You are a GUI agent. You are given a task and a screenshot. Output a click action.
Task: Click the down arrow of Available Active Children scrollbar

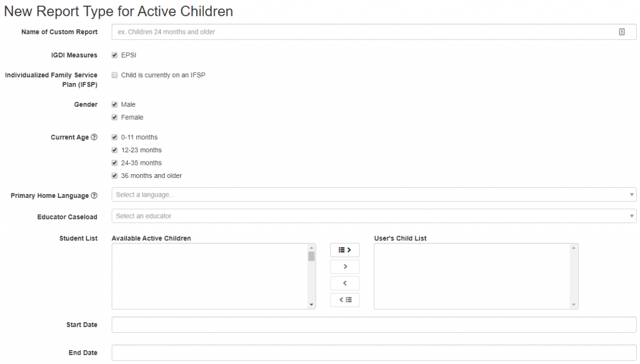(312, 305)
